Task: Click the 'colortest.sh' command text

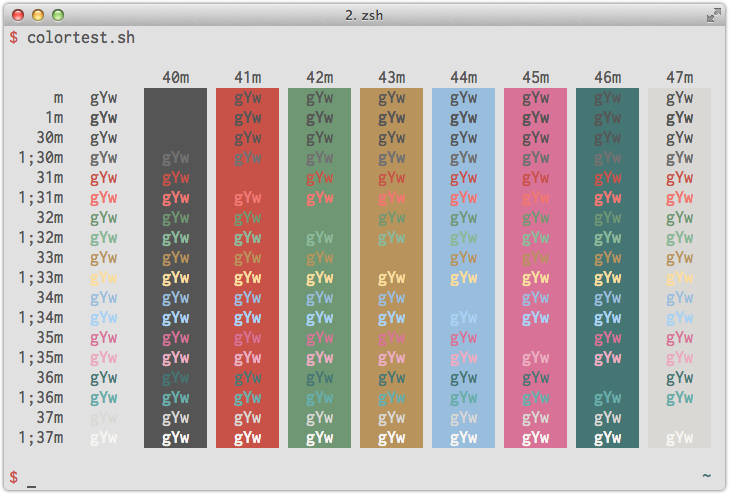Action: pyautogui.click(x=81, y=37)
